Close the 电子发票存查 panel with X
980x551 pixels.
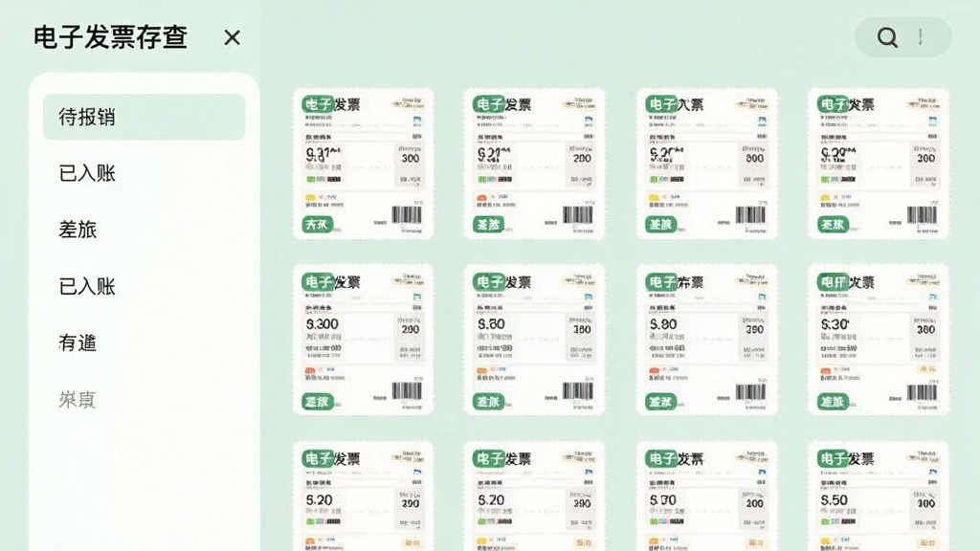tap(232, 37)
